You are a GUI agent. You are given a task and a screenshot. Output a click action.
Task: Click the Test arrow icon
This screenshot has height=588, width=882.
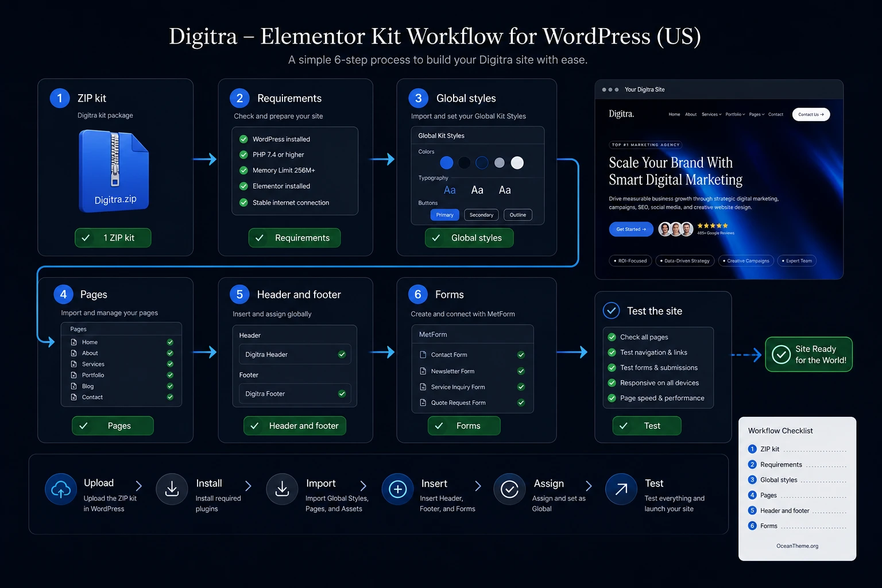[621, 489]
